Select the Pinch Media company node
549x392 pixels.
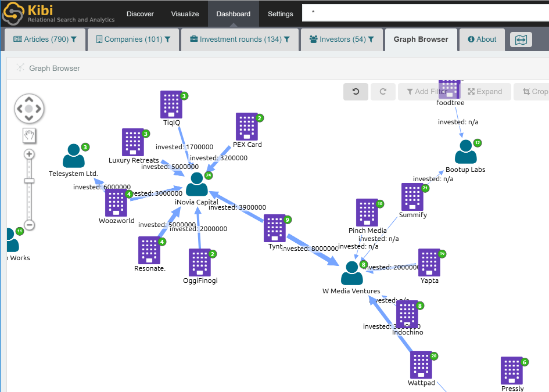tap(367, 213)
